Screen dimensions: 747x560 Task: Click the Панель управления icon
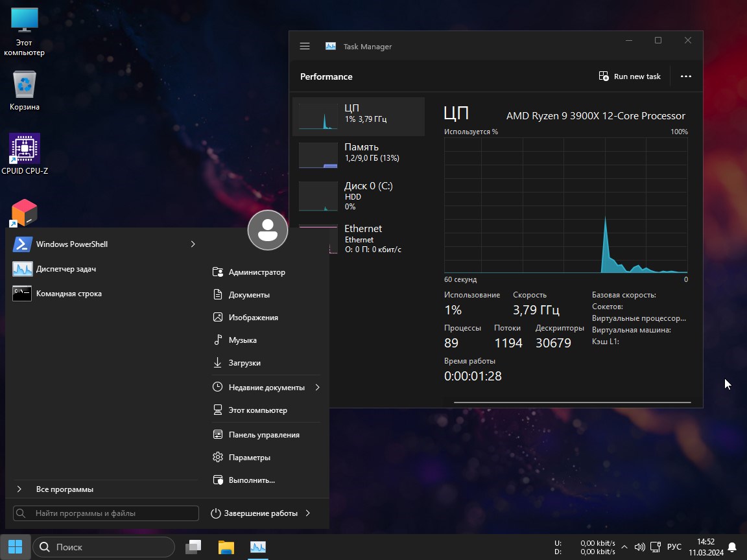218,434
